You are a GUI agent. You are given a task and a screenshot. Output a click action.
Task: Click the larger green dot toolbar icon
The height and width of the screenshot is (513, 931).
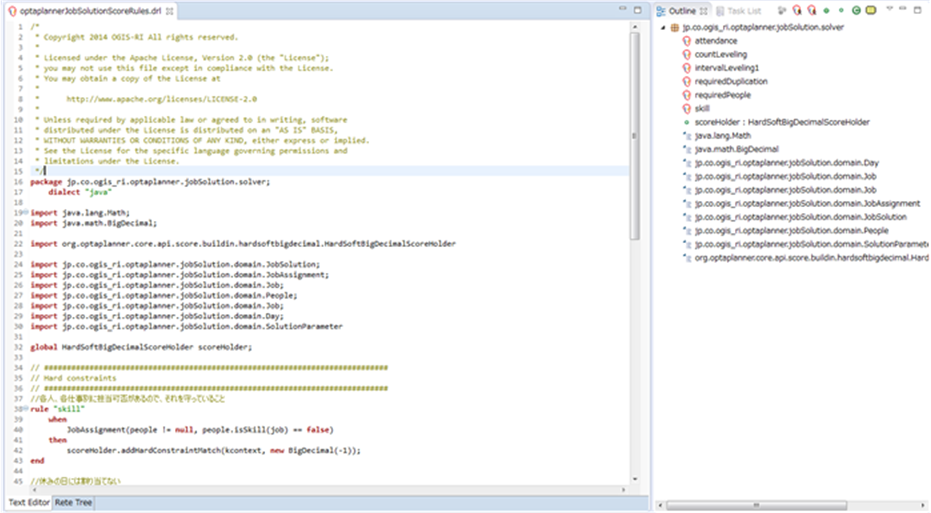click(826, 11)
